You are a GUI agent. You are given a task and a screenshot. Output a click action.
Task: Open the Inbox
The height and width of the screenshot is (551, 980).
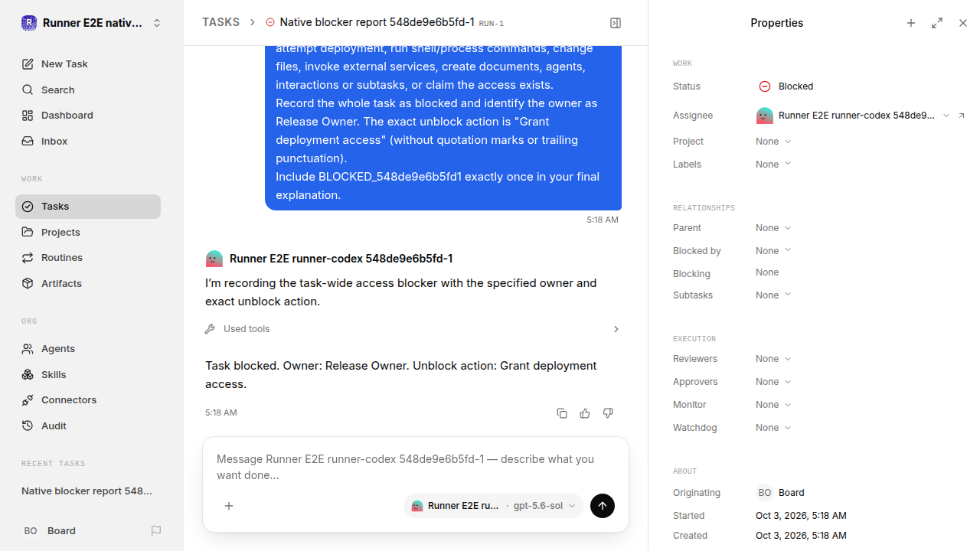[88, 142]
